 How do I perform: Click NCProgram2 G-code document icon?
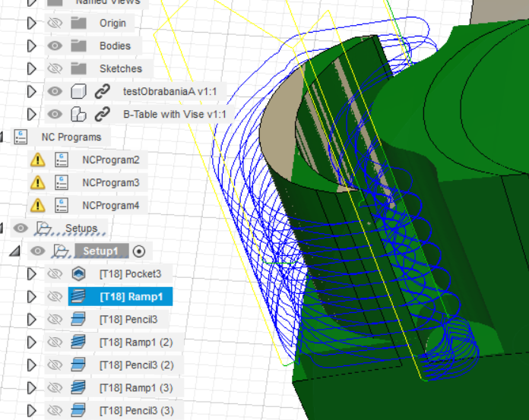pos(62,159)
